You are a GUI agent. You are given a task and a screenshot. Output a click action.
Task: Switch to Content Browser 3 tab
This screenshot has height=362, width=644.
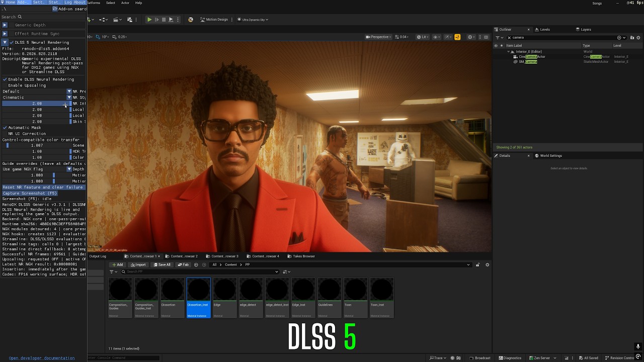(222, 256)
